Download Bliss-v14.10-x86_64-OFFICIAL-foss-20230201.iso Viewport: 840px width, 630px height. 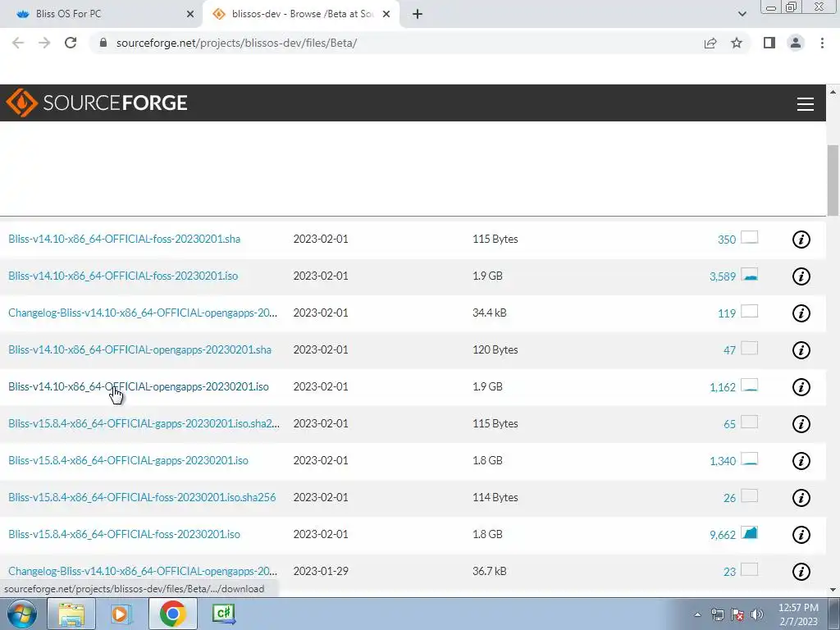(x=123, y=276)
